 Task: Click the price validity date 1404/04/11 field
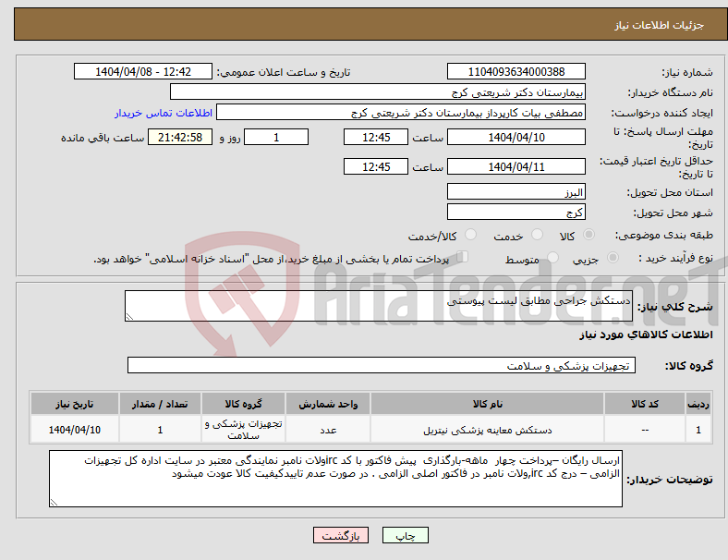click(x=516, y=166)
